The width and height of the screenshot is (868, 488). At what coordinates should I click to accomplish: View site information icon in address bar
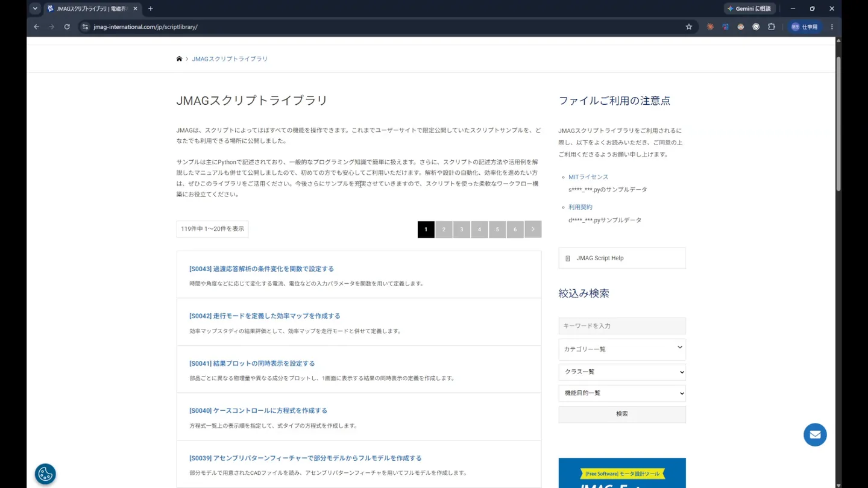(x=85, y=27)
